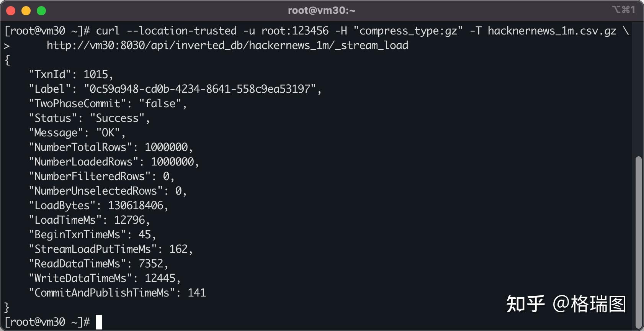
Task: Click the "TxnId": 1015 line
Action: point(71,74)
